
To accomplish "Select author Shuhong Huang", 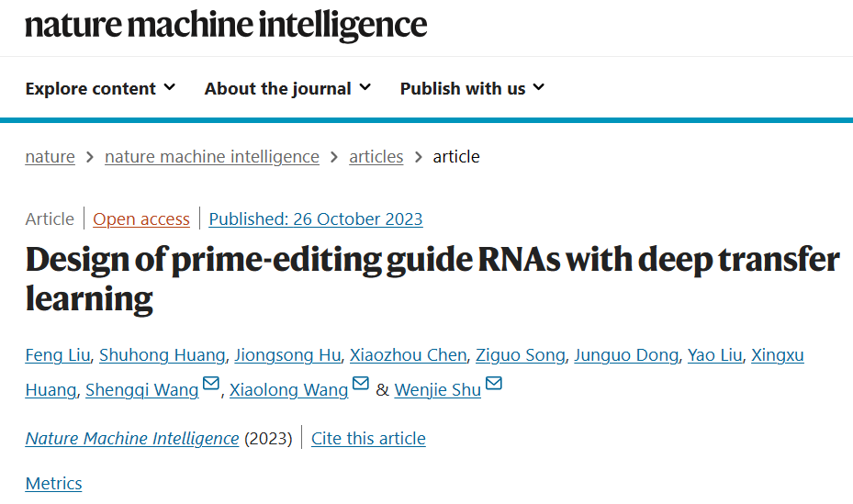I will [x=163, y=355].
